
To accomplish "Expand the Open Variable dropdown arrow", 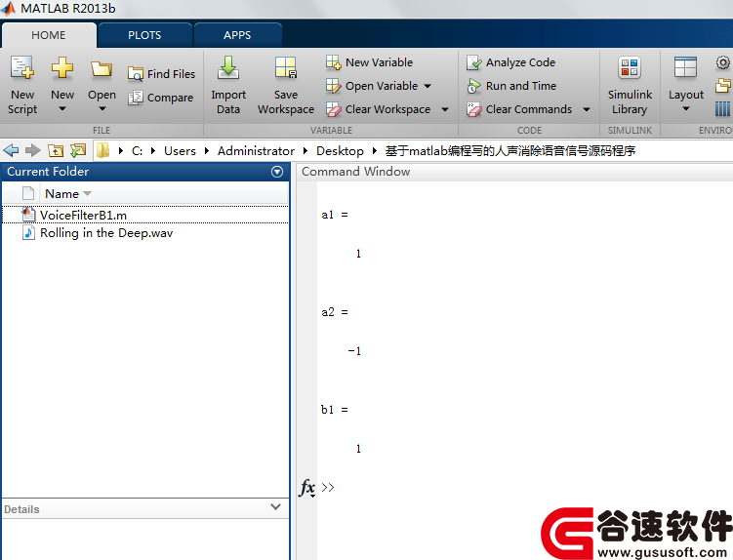I will (428, 86).
